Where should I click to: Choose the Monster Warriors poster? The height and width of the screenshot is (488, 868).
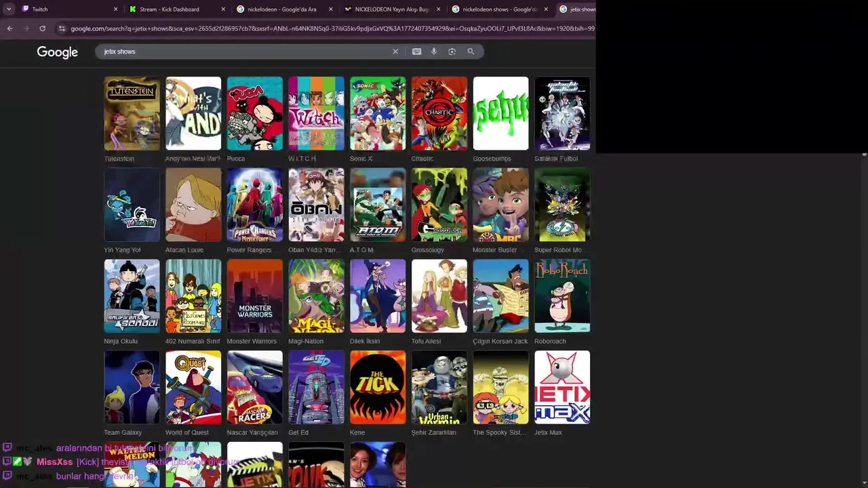click(x=255, y=296)
